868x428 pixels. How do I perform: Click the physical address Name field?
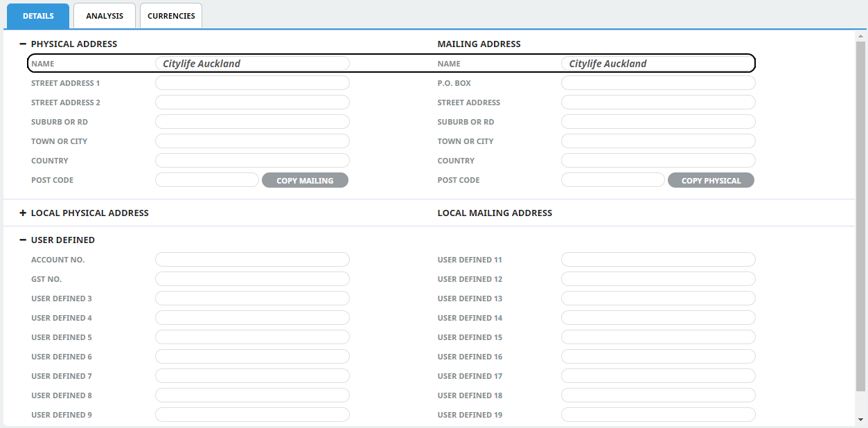[x=252, y=64]
